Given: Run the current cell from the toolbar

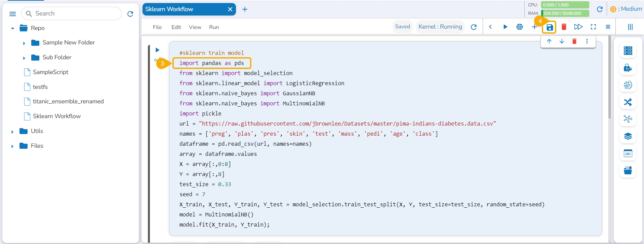Looking at the screenshot, I should coord(505,27).
